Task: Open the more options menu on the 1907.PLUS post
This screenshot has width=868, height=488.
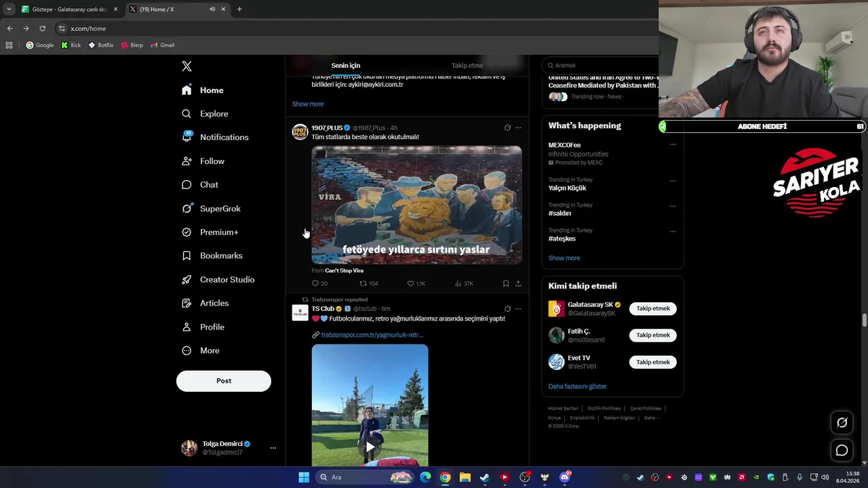Action: point(518,127)
